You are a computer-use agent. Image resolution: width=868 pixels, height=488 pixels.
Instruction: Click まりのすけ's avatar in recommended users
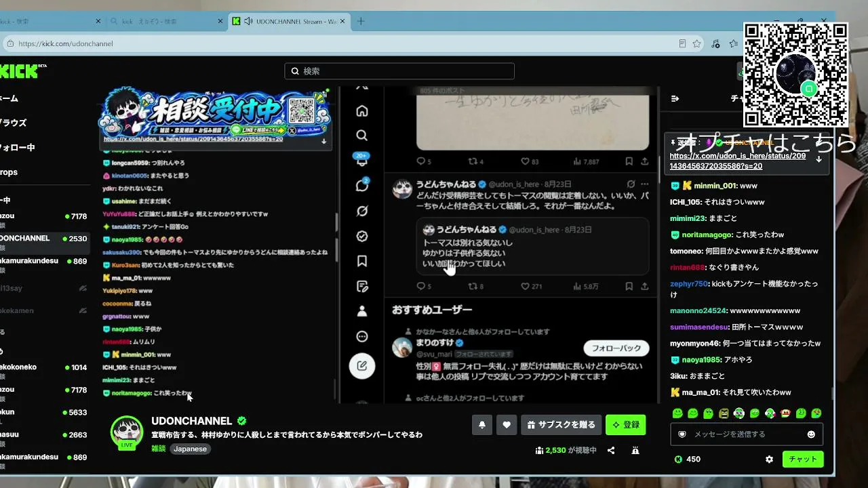(403, 348)
